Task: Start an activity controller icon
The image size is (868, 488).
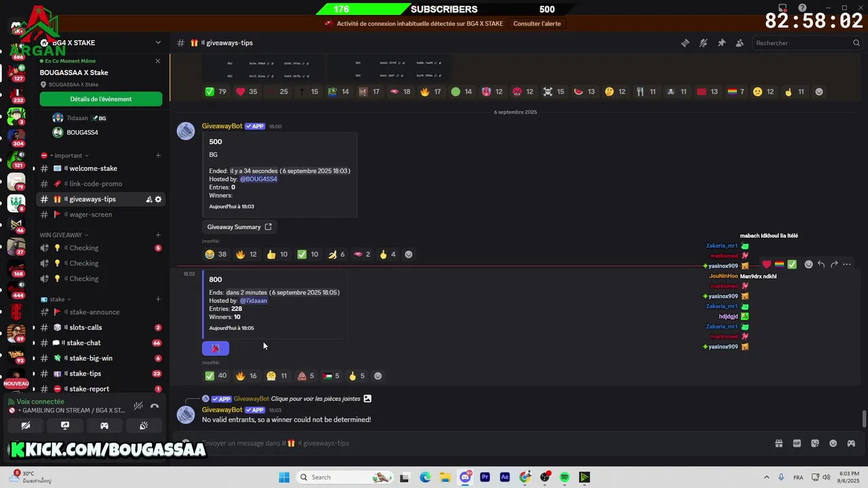Action: point(104,426)
